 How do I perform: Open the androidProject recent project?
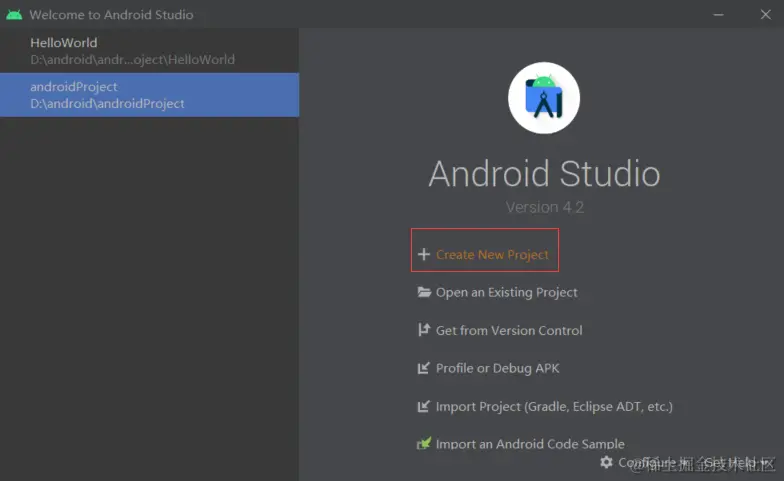150,95
